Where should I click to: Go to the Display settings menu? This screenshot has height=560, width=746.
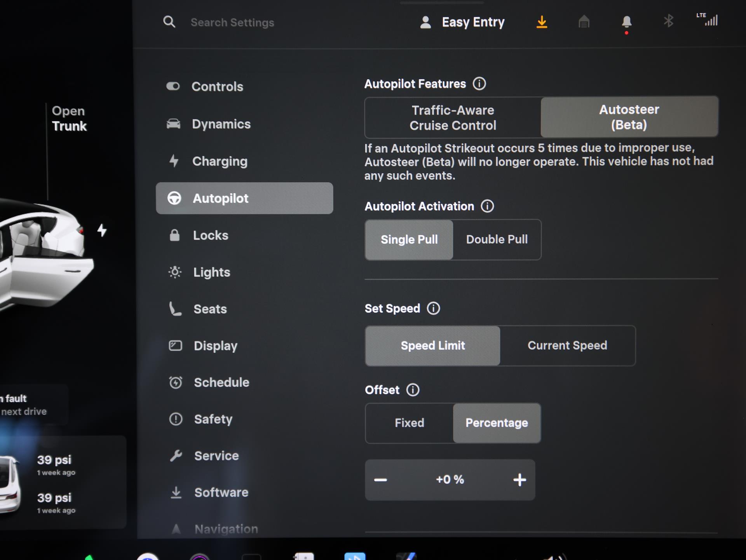click(x=215, y=346)
